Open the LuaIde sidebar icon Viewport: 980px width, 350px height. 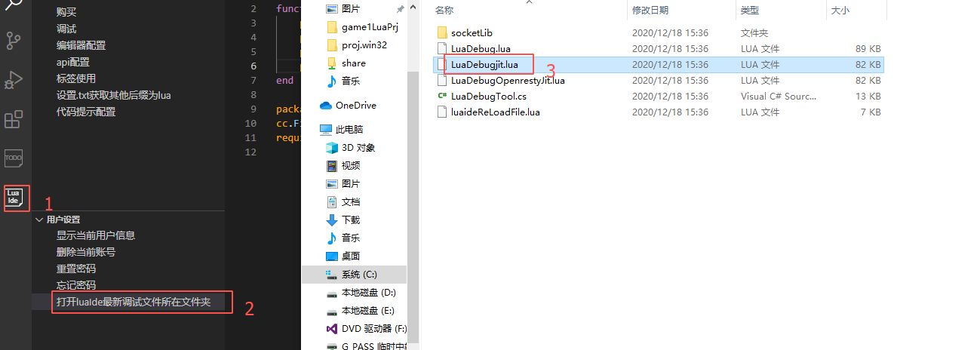click(14, 198)
